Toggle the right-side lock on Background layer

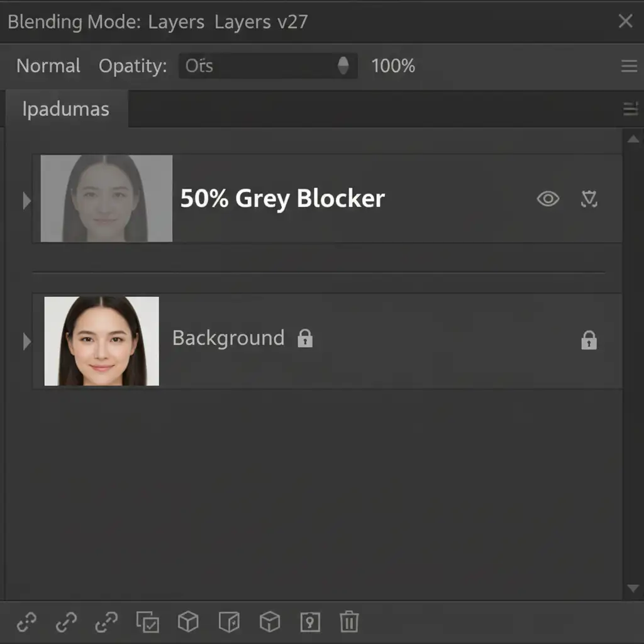tap(589, 340)
